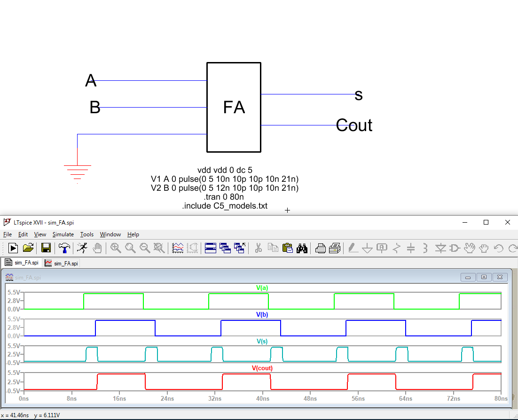Halt the simulation with the hand icon
This screenshot has height=420, width=518.
pos(97,248)
